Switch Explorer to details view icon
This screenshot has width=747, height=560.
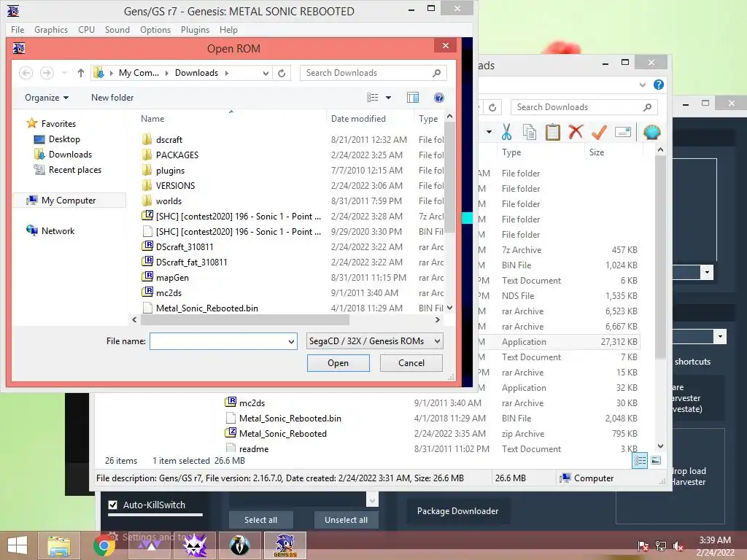pos(640,461)
